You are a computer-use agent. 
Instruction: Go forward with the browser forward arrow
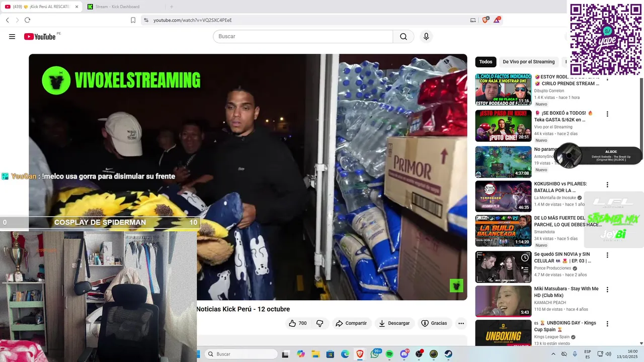pos(17,20)
